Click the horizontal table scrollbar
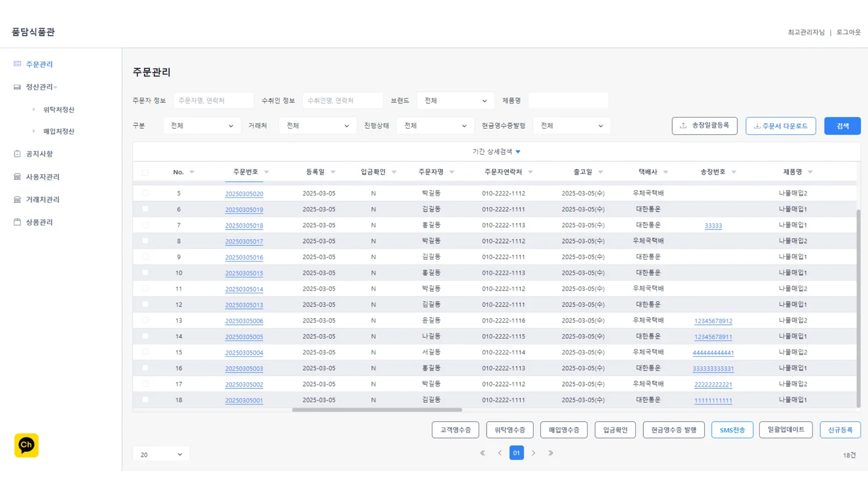868x488 pixels. [x=377, y=409]
